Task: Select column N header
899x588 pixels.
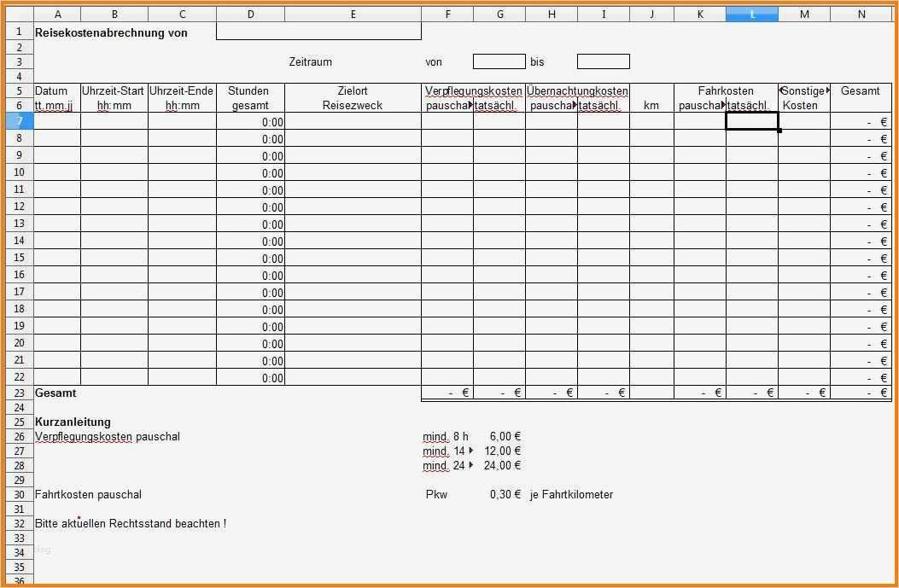Action: pyautogui.click(x=861, y=15)
